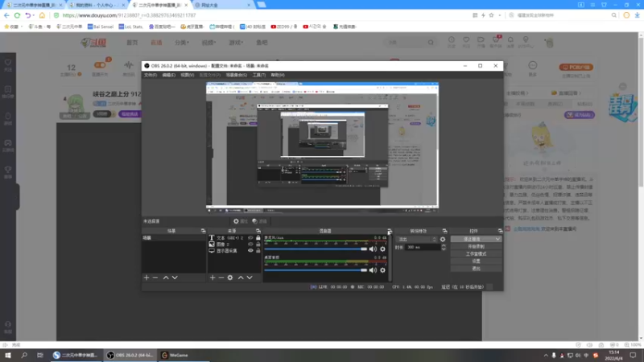Image resolution: width=644 pixels, height=362 pixels.
Task: Toggle lock on the display capture source
Action: 258,250
